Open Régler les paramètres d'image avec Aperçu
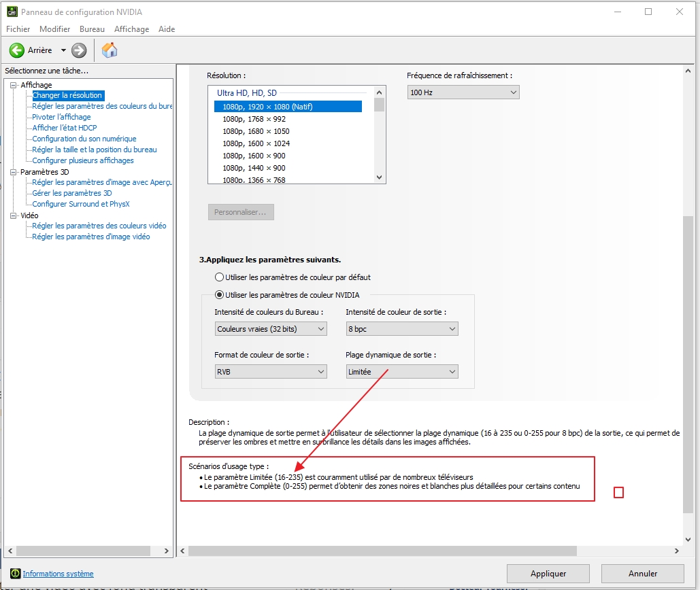 (102, 182)
